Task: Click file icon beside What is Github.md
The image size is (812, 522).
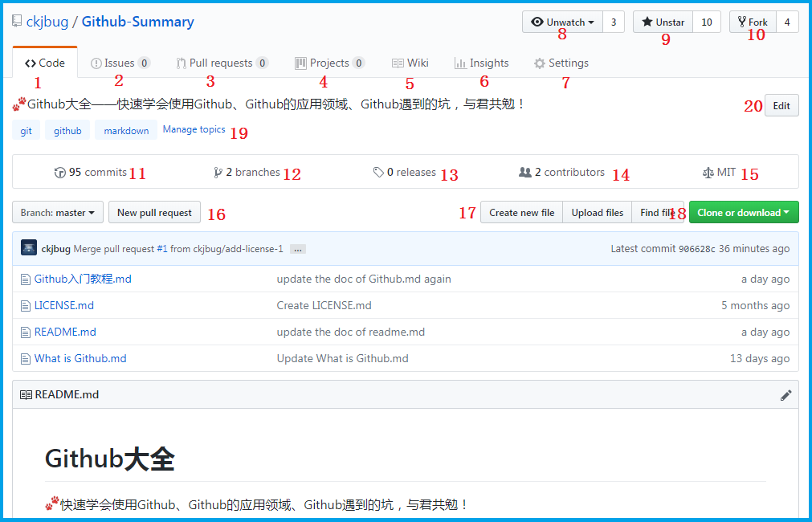Action: click(x=26, y=359)
